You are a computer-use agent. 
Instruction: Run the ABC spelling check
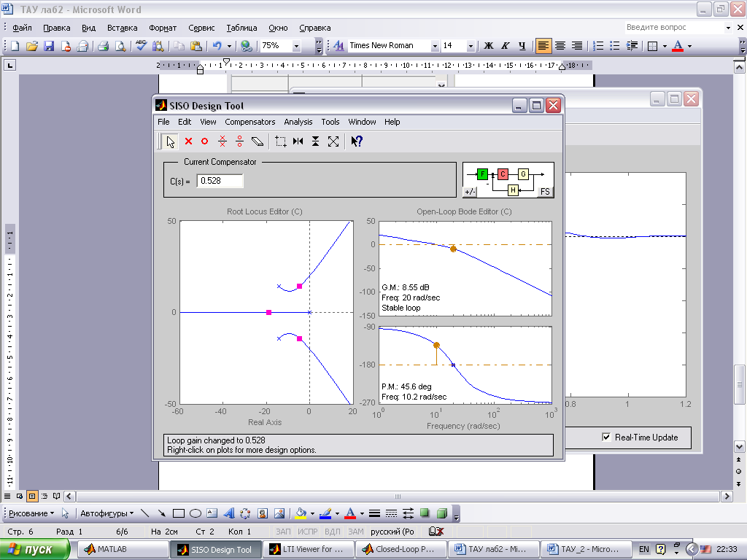click(x=141, y=46)
